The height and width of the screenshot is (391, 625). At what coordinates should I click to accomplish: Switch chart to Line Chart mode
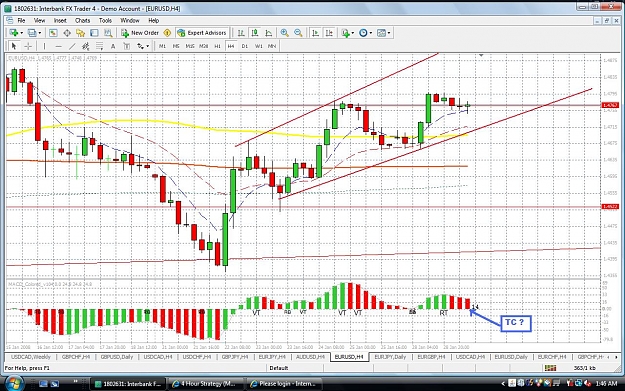[x=268, y=33]
